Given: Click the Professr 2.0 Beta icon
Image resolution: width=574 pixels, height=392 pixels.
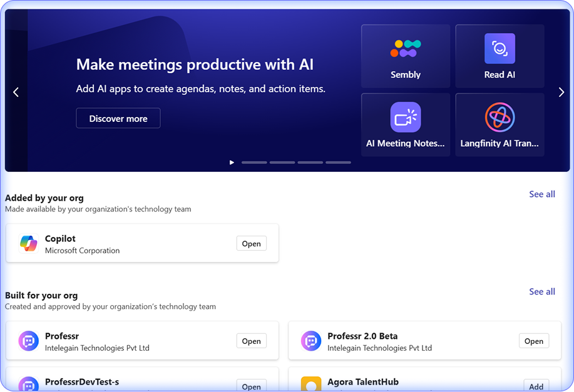Looking at the screenshot, I should tap(311, 341).
